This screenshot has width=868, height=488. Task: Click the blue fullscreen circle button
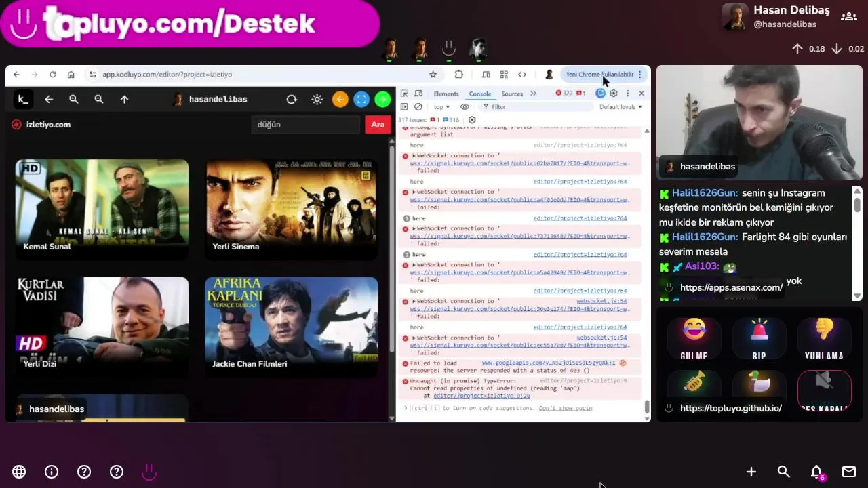tap(361, 100)
